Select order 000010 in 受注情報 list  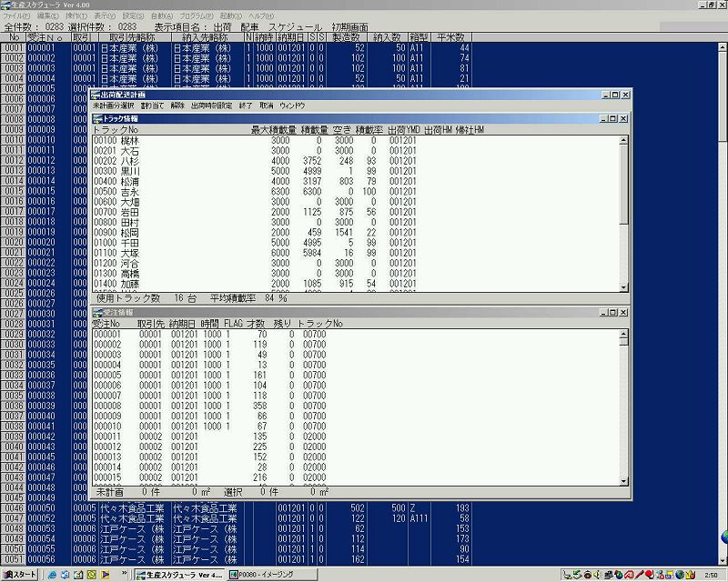point(356,426)
